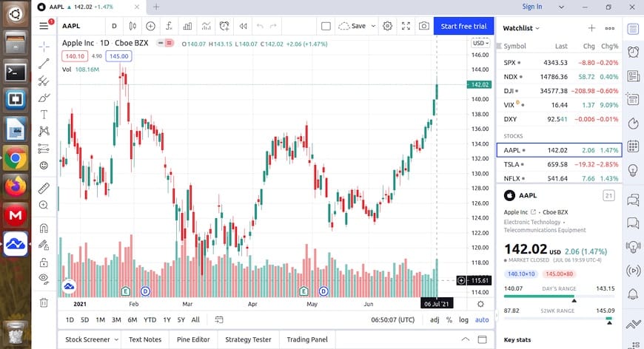Open the layout selection square icon
Image resolution: width=644 pixels, height=349 pixels.
point(326,26)
